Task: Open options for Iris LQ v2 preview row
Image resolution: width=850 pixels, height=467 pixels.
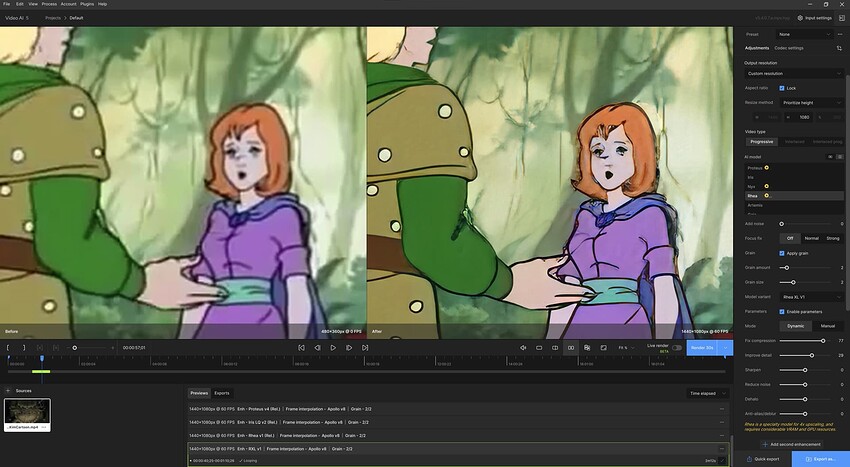Action: pos(722,422)
